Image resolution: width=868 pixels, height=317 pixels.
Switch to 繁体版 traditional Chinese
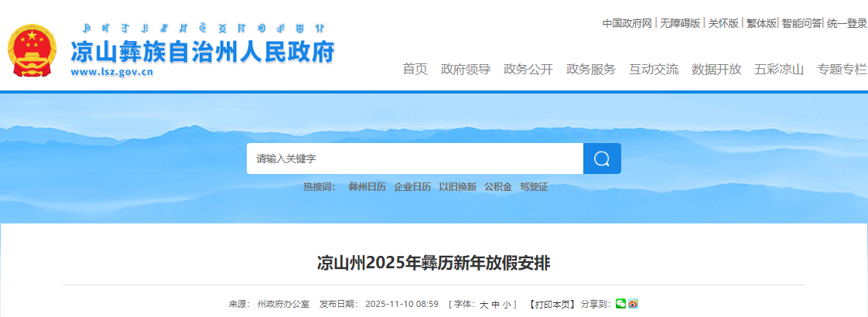click(x=761, y=23)
